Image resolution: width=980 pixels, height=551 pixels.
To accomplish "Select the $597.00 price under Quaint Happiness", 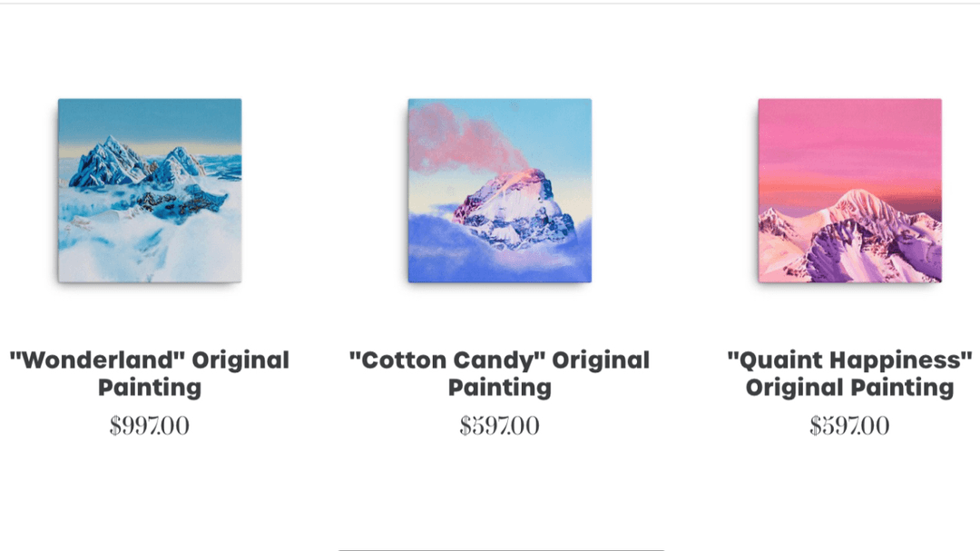I will (849, 426).
